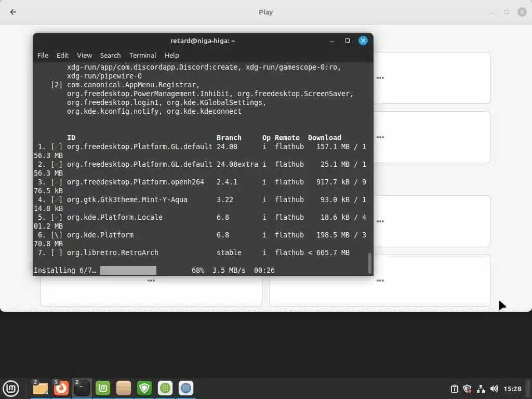Open the clipboard notification tray icon

[454, 389]
